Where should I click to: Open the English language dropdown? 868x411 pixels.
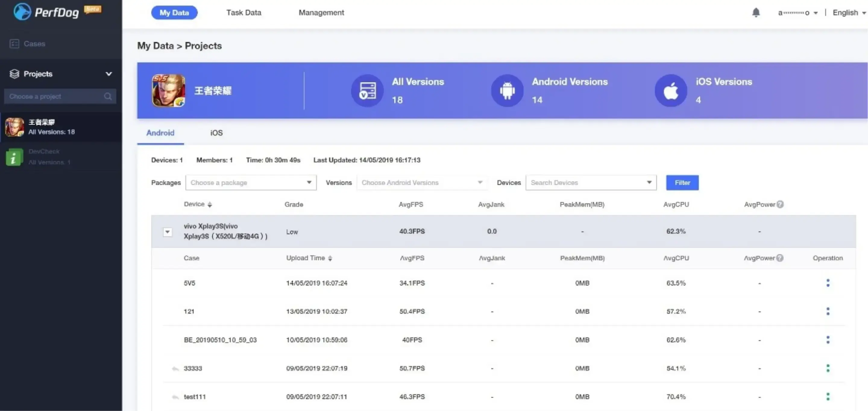point(848,12)
